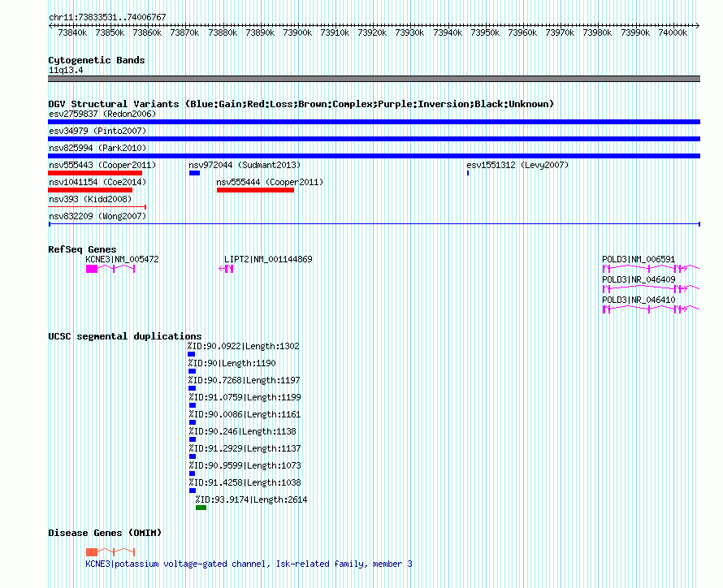Image resolution: width=723 pixels, height=588 pixels.
Task: Click the DGV Structural Variants track title
Action: [x=301, y=104]
